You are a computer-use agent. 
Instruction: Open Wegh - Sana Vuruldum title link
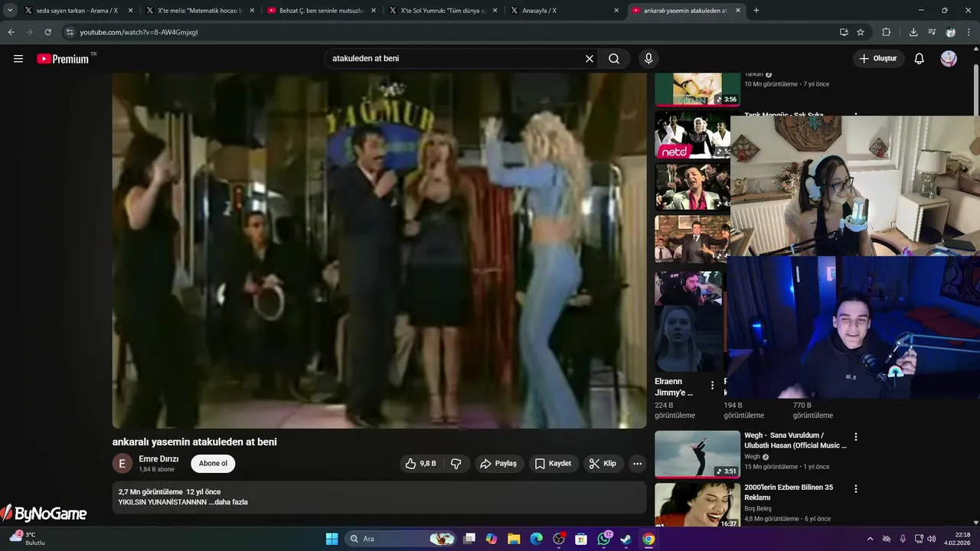(795, 440)
